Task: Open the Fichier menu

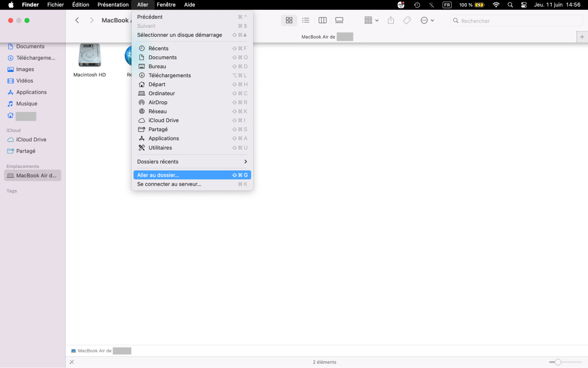Action: pyautogui.click(x=56, y=5)
